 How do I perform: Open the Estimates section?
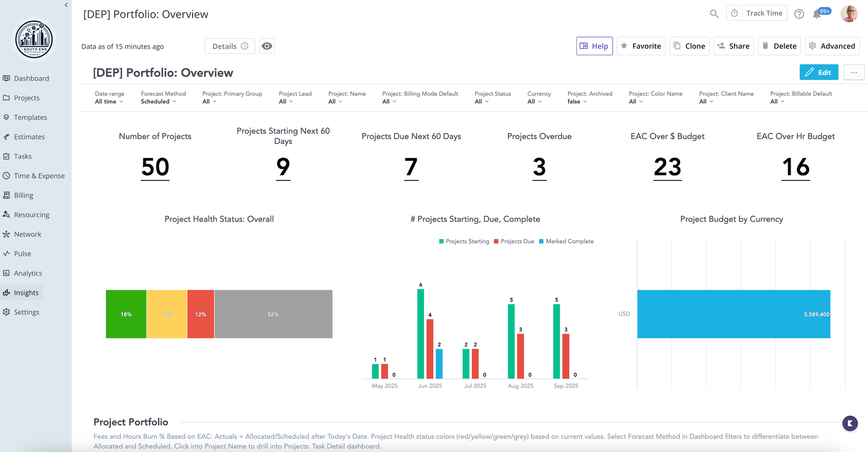point(29,137)
